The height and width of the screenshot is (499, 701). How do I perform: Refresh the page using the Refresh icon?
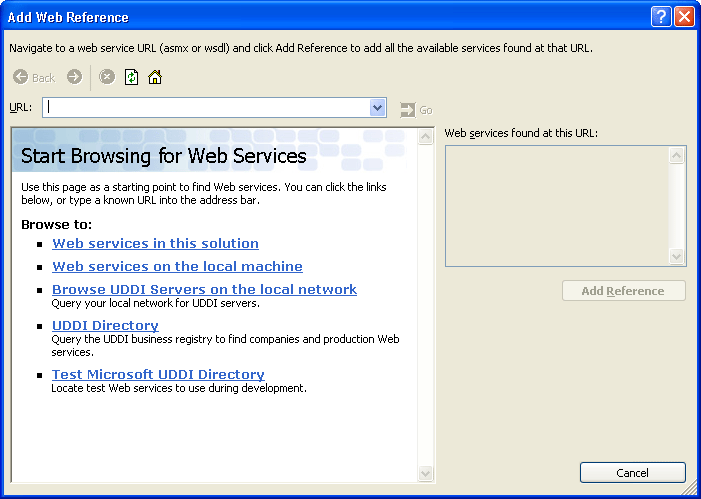click(131, 77)
